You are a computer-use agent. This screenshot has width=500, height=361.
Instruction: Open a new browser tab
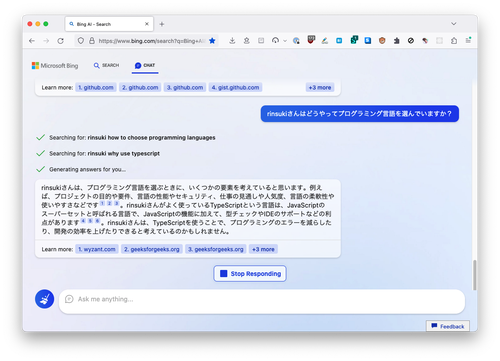click(162, 24)
